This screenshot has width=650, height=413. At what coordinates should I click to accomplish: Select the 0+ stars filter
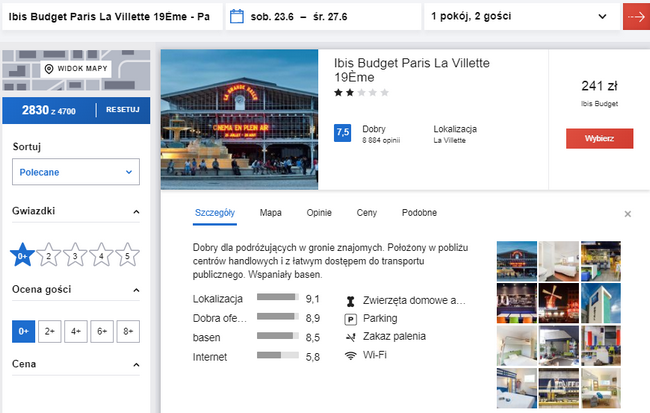(22, 255)
